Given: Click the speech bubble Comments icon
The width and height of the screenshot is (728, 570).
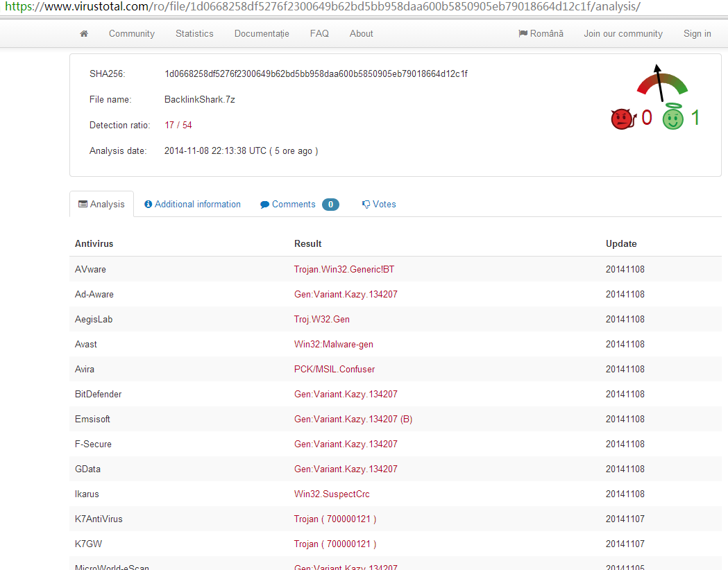Looking at the screenshot, I should click(264, 205).
